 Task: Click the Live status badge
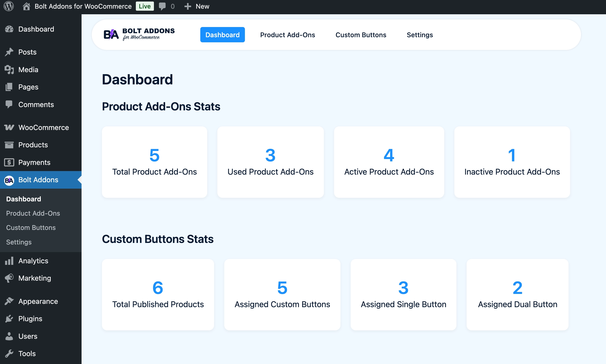click(x=144, y=6)
